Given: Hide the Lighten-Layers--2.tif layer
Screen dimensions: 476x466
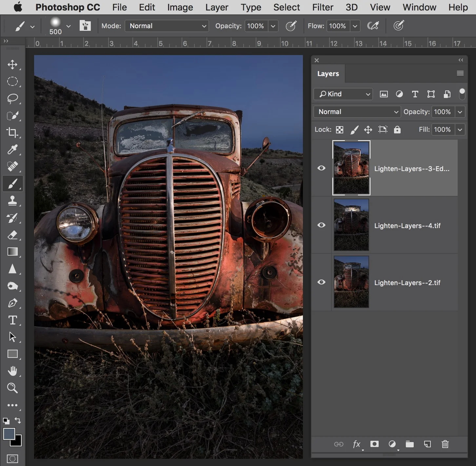Looking at the screenshot, I should click(x=322, y=282).
